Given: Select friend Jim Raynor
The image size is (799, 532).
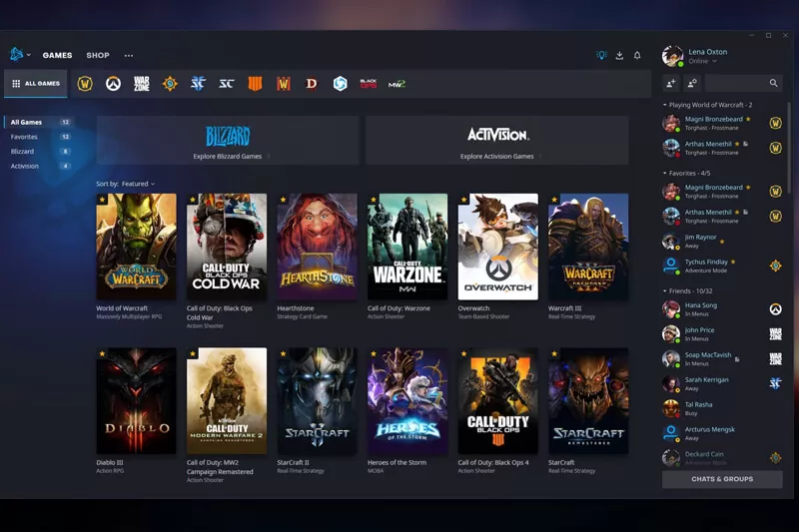Looking at the screenshot, I should coord(722,242).
